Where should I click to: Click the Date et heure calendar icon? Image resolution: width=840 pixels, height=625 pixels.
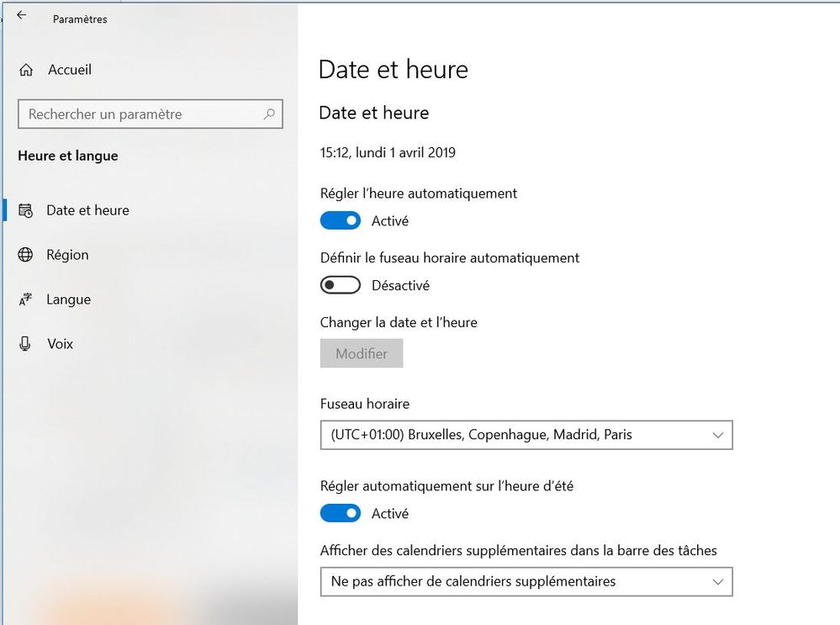pyautogui.click(x=26, y=210)
